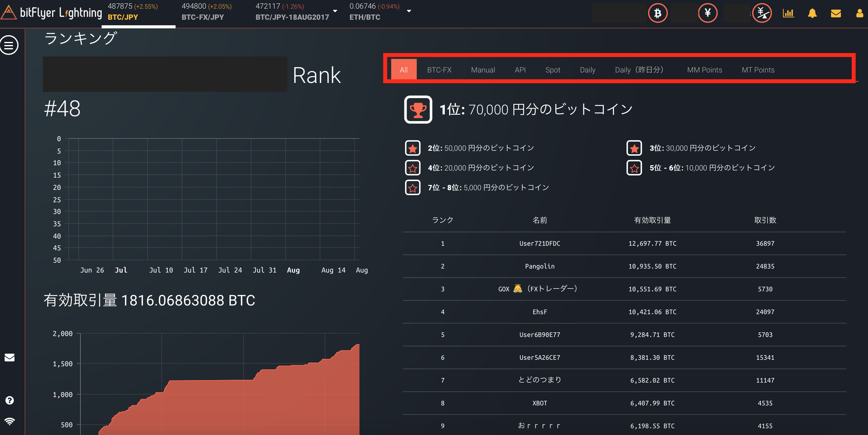The image size is (868, 435).
Task: Click the yen balance icon
Action: click(708, 13)
